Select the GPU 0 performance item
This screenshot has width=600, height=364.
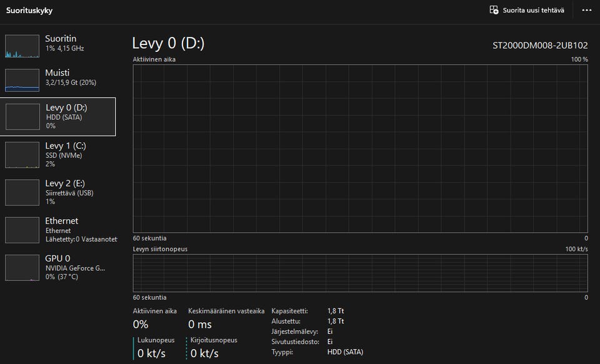pyautogui.click(x=57, y=267)
